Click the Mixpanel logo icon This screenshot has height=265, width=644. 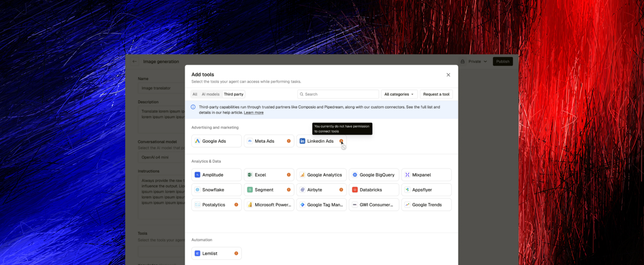pos(407,175)
